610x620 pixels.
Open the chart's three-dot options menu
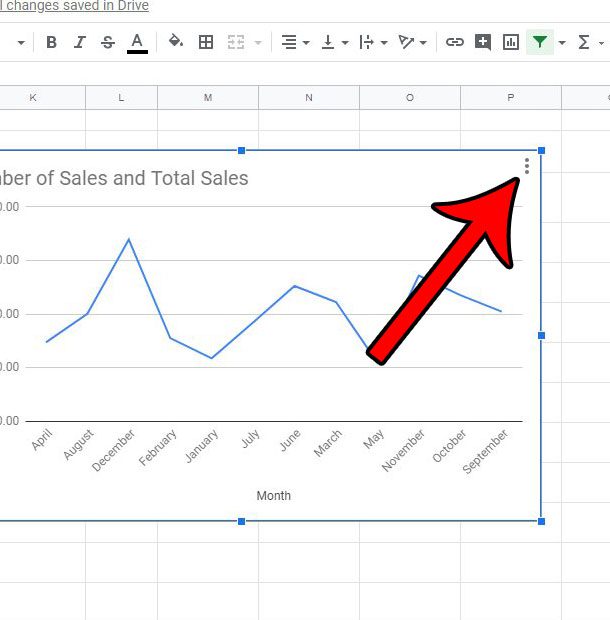[527, 166]
